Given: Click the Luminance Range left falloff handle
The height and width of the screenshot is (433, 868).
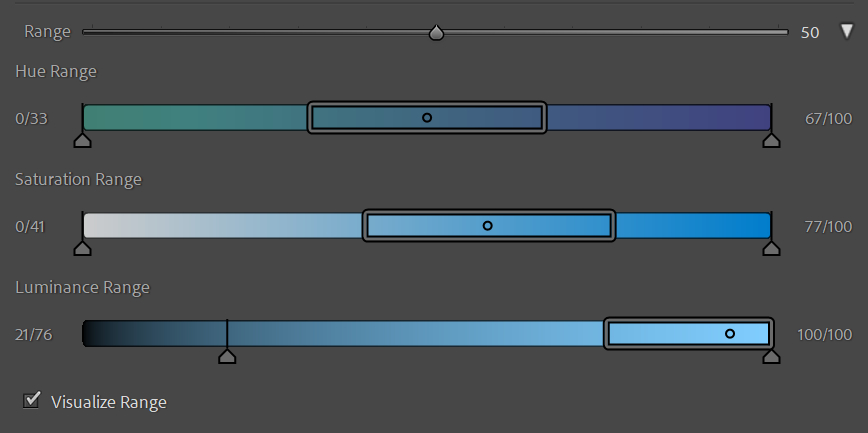Looking at the screenshot, I should (227, 356).
